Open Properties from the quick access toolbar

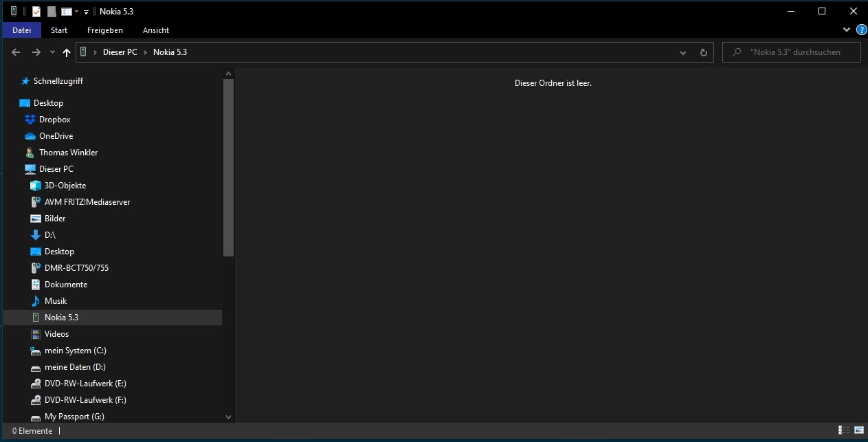click(x=36, y=12)
